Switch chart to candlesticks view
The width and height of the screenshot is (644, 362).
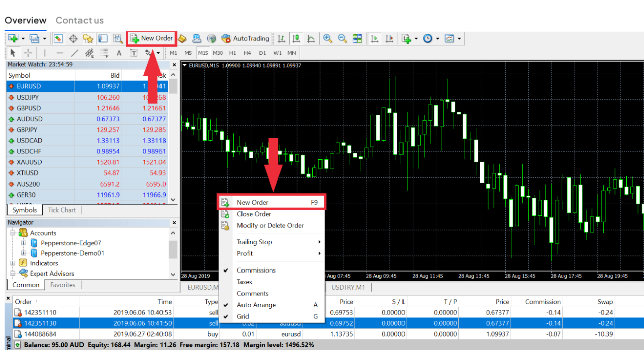coord(296,38)
